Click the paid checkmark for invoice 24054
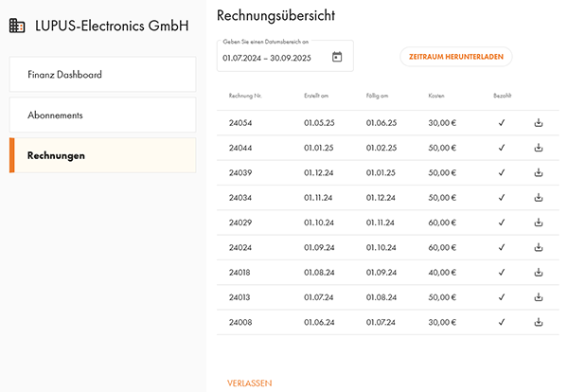The width and height of the screenshot is (568, 392). click(502, 123)
